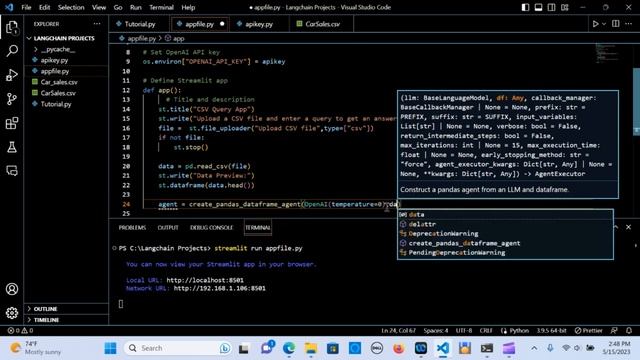Switch to the CarSales.csv editor tab
Viewport: 640px width, 360px height.
322,24
